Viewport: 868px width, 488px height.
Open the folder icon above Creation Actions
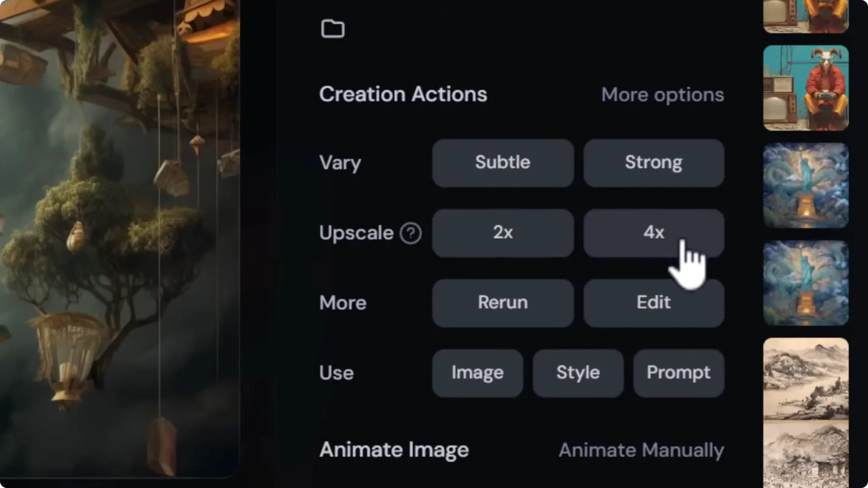click(333, 28)
